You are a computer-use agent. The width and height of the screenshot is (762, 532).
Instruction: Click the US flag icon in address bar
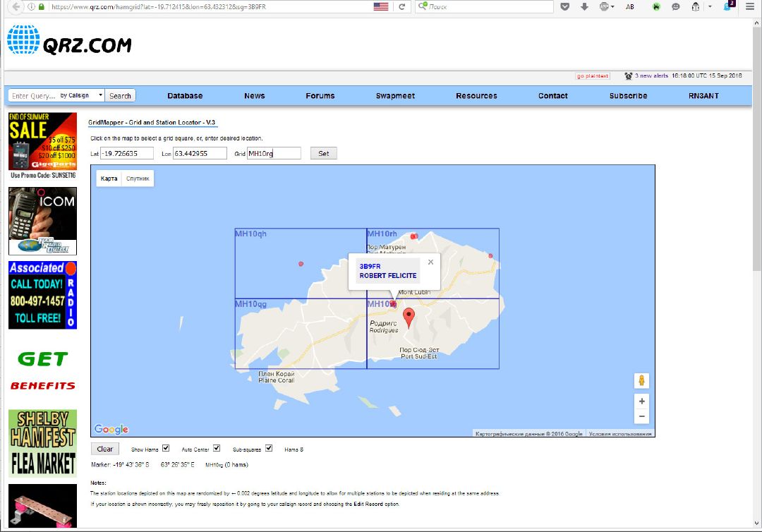[x=381, y=7]
